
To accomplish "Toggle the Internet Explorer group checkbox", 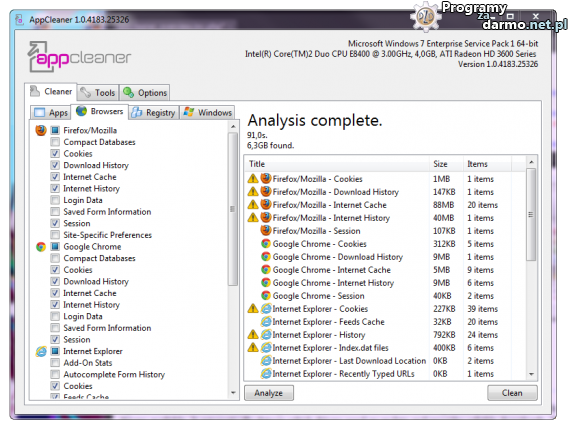I will (55, 351).
